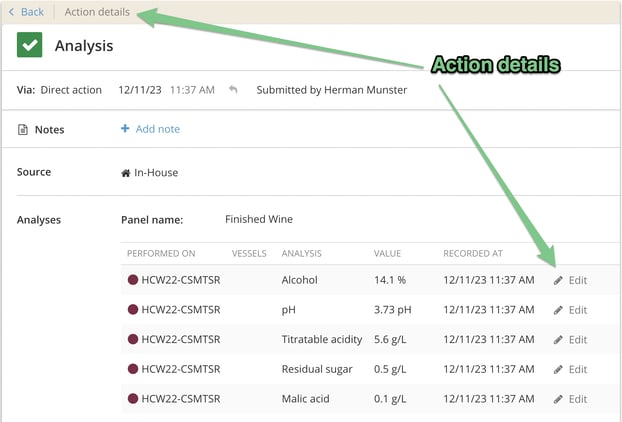Edit the Titratable acidity row
Screen dimensions: 622x422
(x=578, y=340)
